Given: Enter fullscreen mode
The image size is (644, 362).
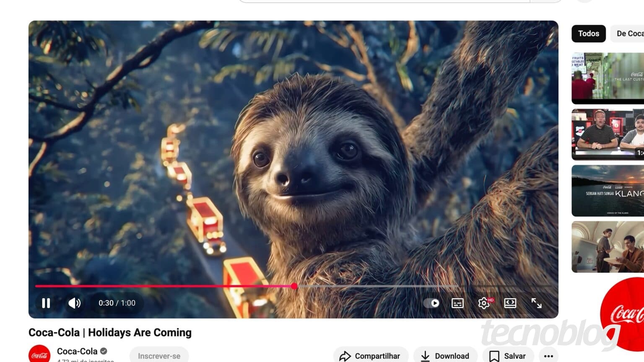Looking at the screenshot, I should pos(537,303).
